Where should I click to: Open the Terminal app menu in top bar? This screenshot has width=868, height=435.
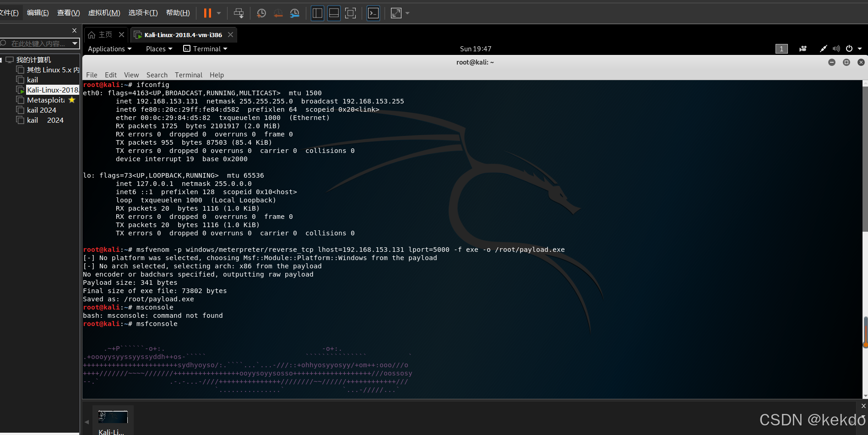point(206,49)
